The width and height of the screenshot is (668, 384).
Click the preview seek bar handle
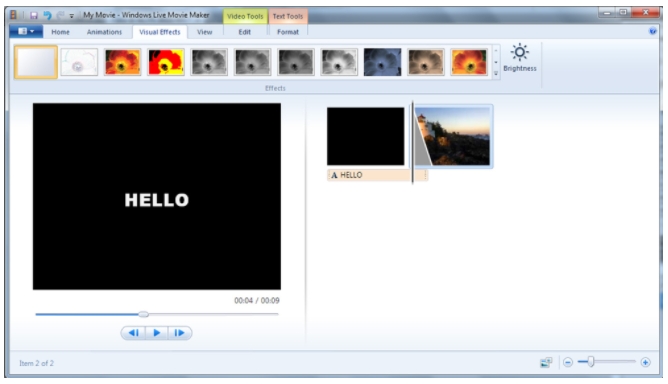144,314
